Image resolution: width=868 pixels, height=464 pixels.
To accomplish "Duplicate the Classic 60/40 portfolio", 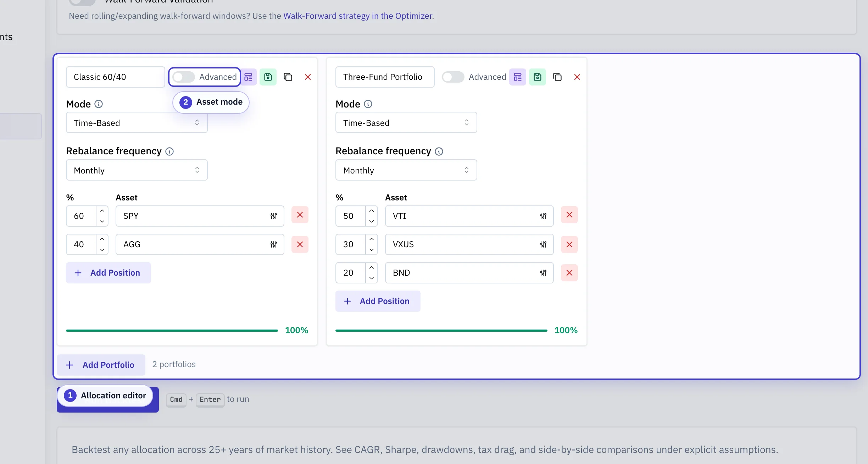I will pyautogui.click(x=288, y=77).
